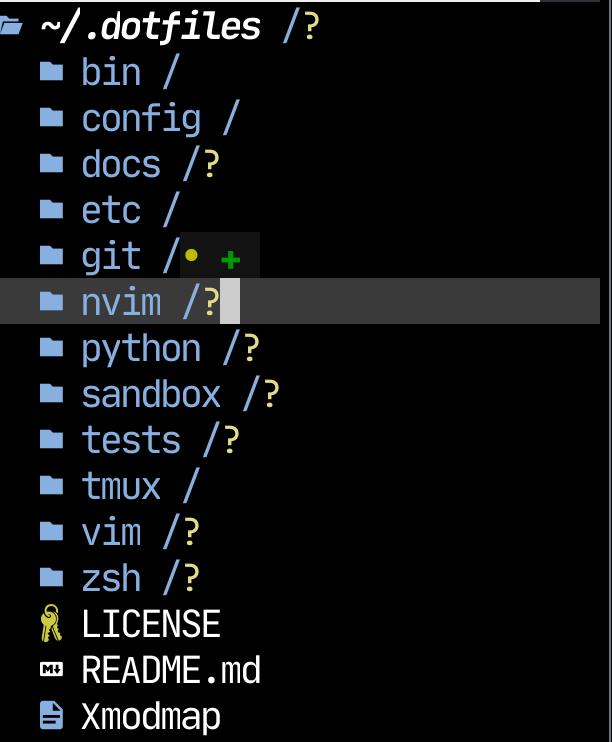Open the Xmodmap file

[151, 716]
